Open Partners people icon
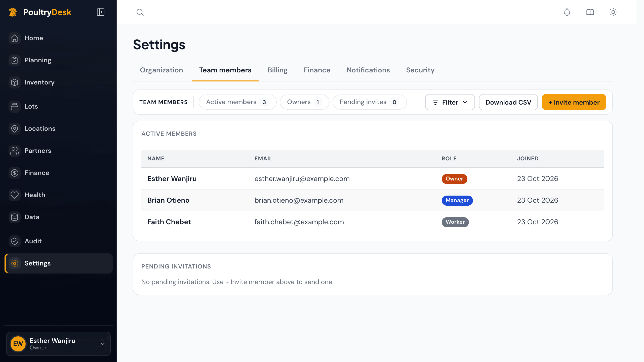The width and height of the screenshot is (644, 362). pyautogui.click(x=15, y=151)
